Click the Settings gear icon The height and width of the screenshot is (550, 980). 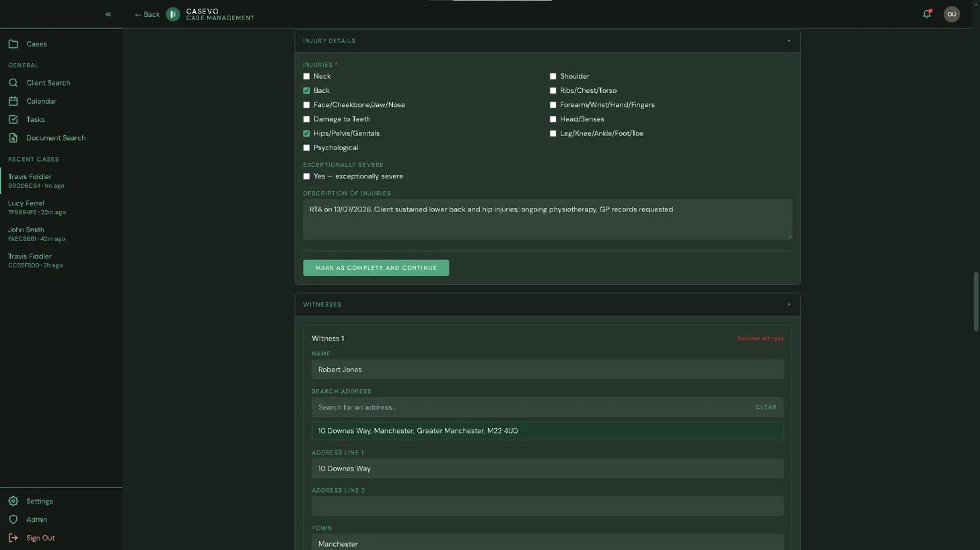[13, 502]
